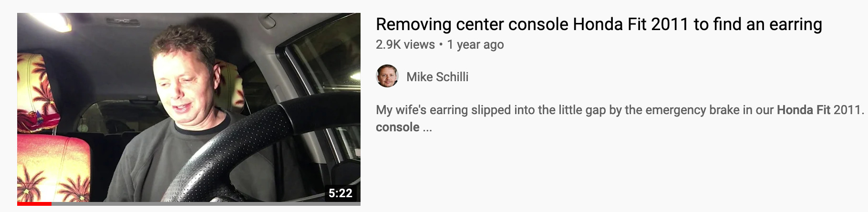Image resolution: width=868 pixels, height=212 pixels.
Task: Click the red watched progress bar
Action: (34, 204)
